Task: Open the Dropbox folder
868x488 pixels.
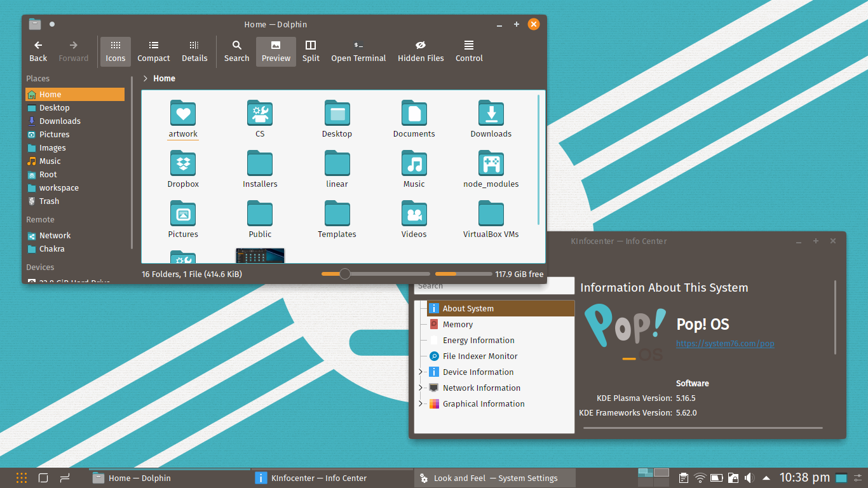Action: (x=183, y=169)
